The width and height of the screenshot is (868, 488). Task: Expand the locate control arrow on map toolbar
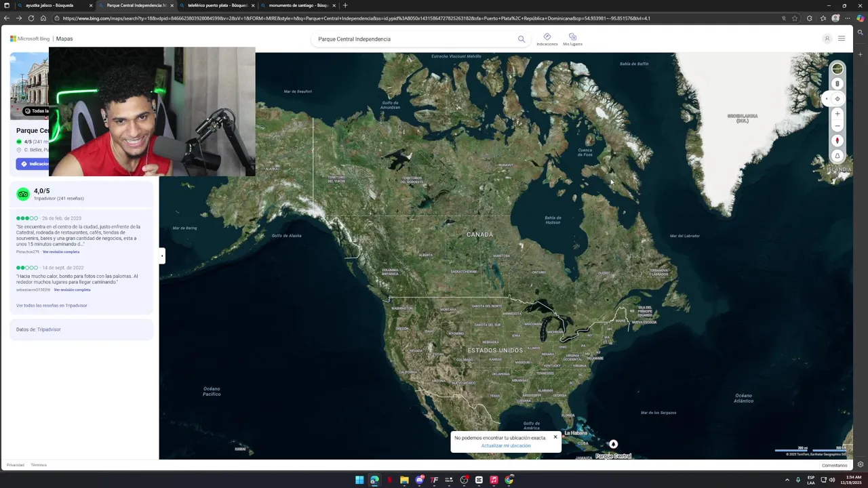825,99
